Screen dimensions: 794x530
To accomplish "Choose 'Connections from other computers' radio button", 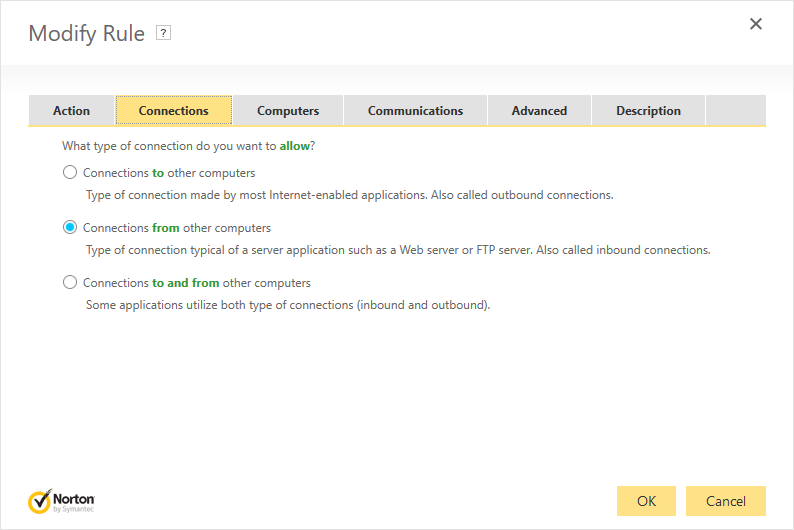I will [x=70, y=227].
